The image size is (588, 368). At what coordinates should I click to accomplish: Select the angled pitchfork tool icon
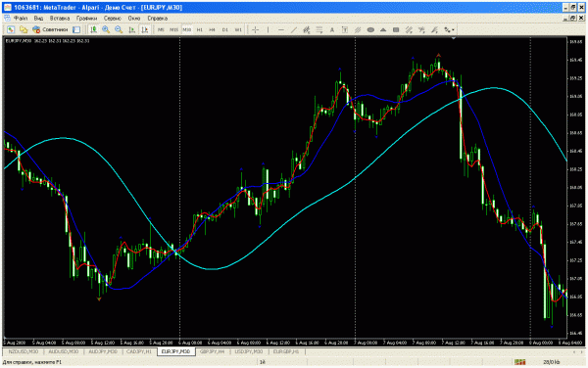pos(434,29)
